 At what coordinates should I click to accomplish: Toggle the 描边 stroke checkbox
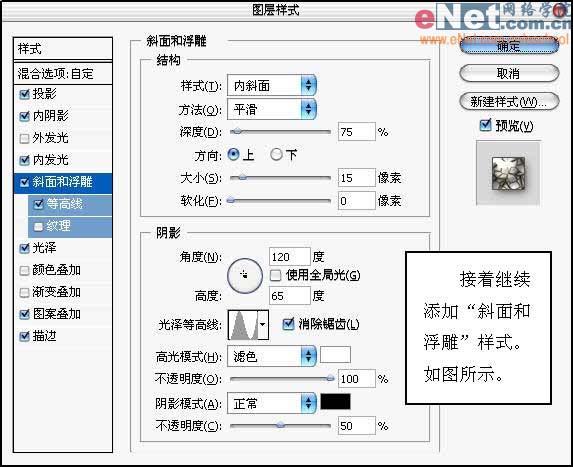coord(24,336)
